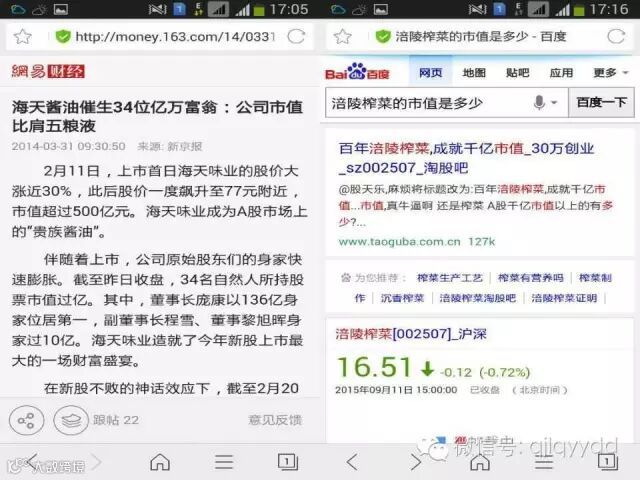This screenshot has width=640, height=480.
Task: Open the www.taoguba.com.cn link
Action: coord(399,242)
